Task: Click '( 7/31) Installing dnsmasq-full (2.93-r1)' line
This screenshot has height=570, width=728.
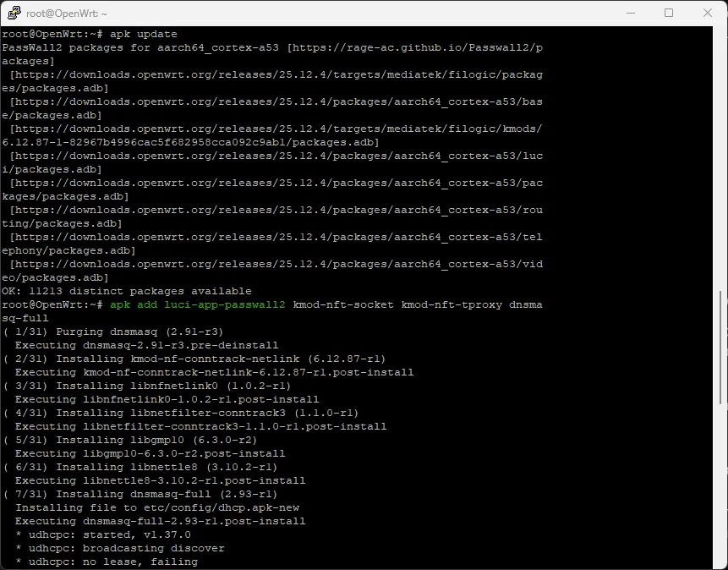Action: coord(140,494)
